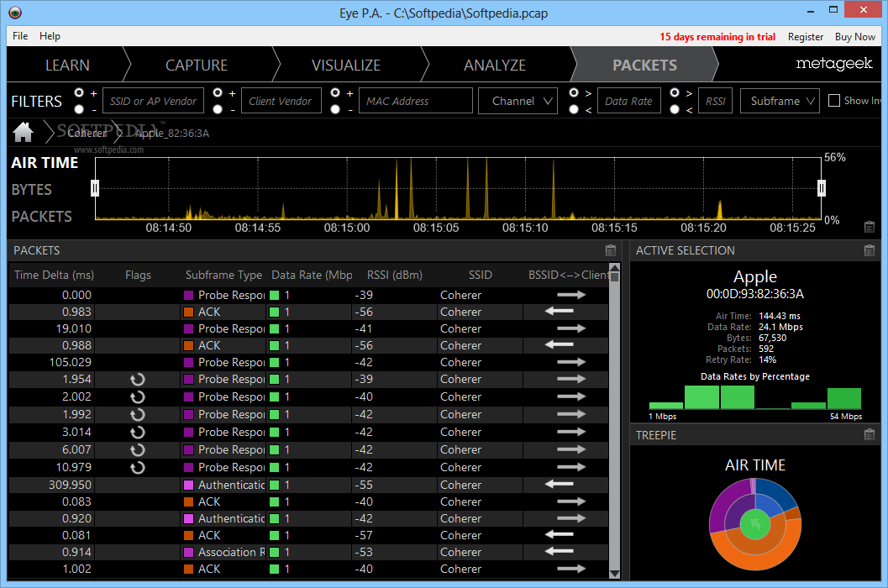Select the BYTES chart mode
Screen dimensions: 888x588
coord(32,190)
